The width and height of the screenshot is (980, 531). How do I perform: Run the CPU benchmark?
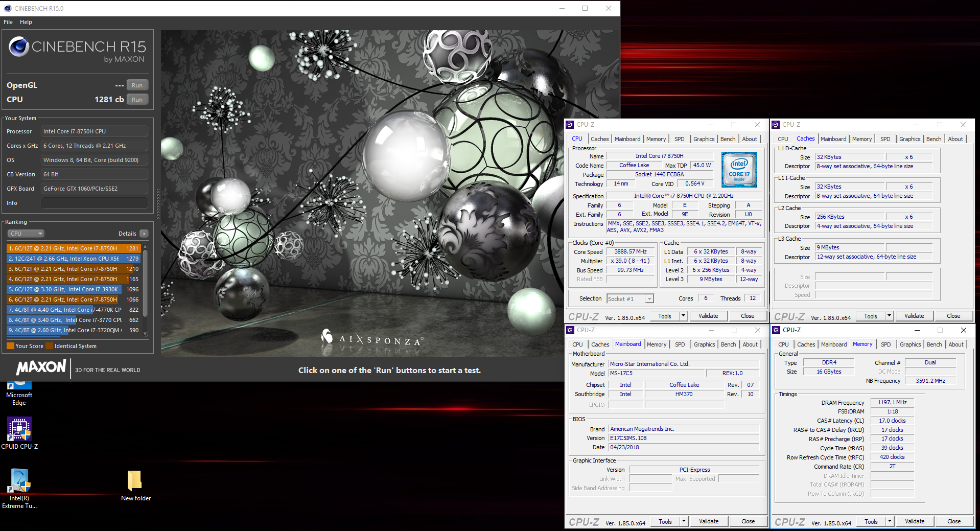point(137,100)
